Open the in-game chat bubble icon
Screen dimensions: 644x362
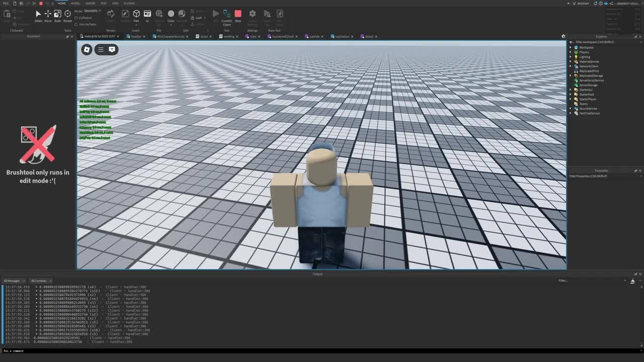pos(112,49)
